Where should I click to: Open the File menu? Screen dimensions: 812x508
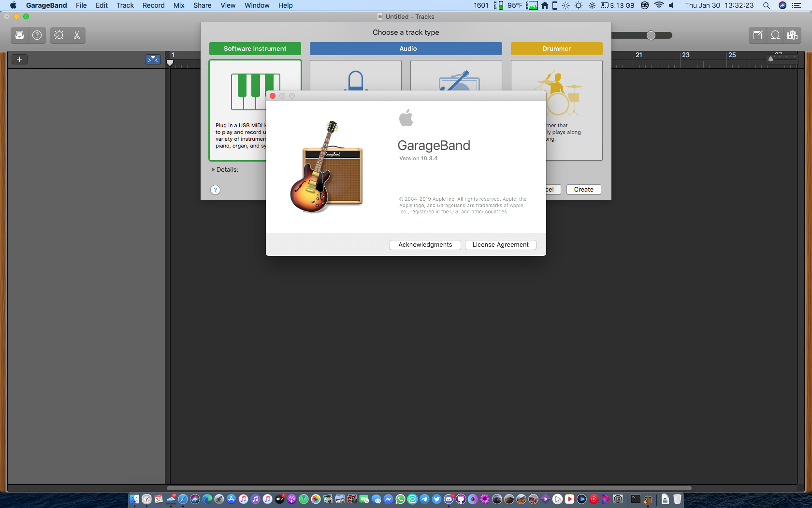(x=81, y=5)
